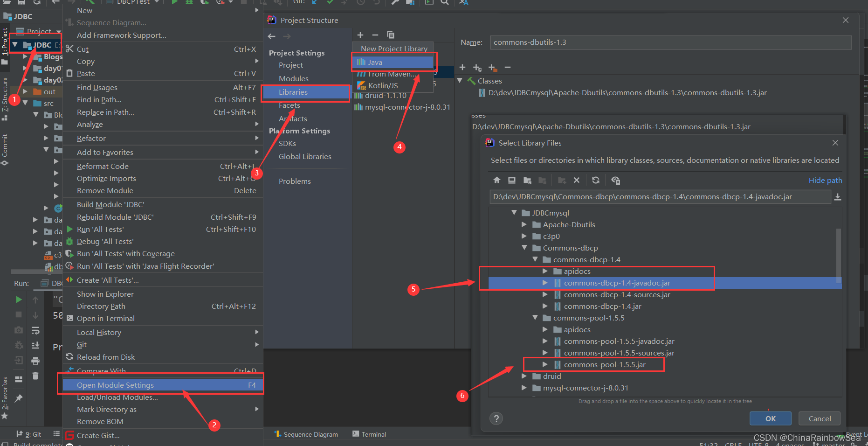Select mysql-connector-j-8.0.31 library in list
Screen dimensions: 868x446
(x=403, y=107)
